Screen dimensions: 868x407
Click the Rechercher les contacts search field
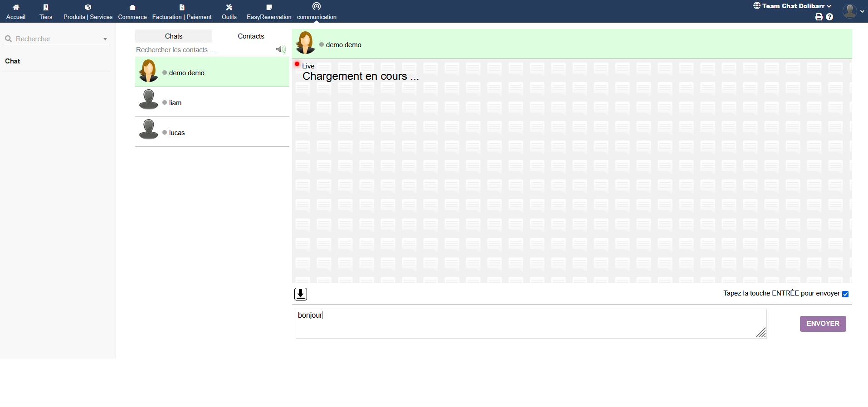[x=204, y=50]
